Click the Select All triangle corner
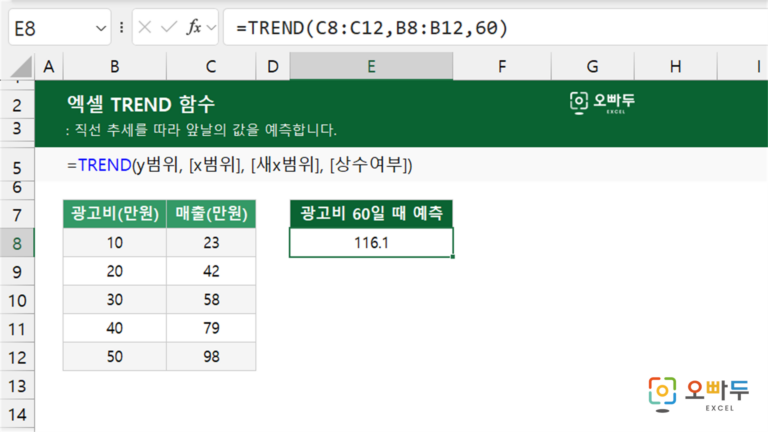The image size is (768, 432). [x=20, y=67]
